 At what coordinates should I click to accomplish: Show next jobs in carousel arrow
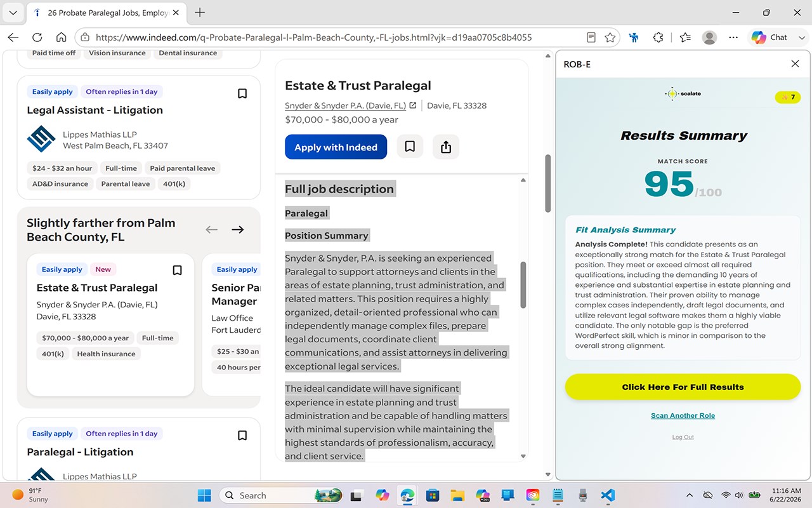coord(238,229)
